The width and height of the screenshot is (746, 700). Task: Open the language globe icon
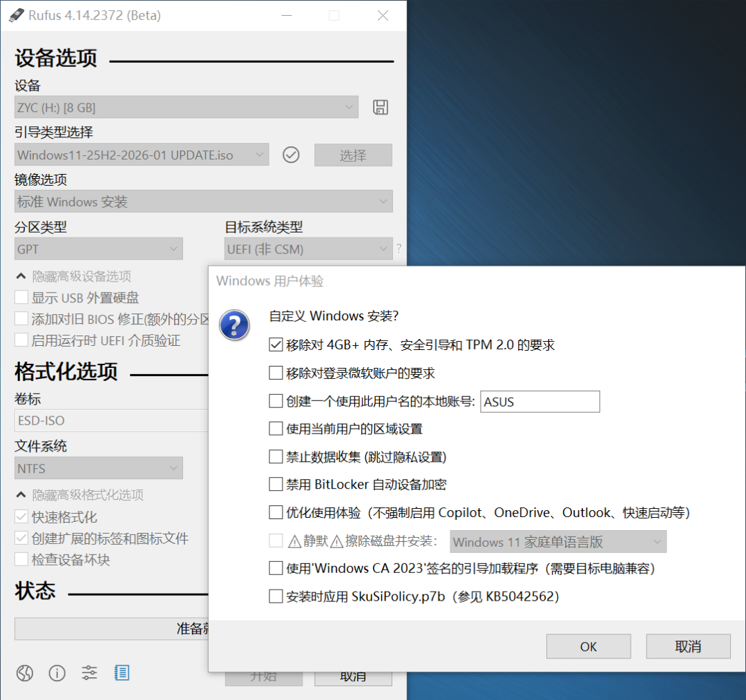click(x=25, y=673)
